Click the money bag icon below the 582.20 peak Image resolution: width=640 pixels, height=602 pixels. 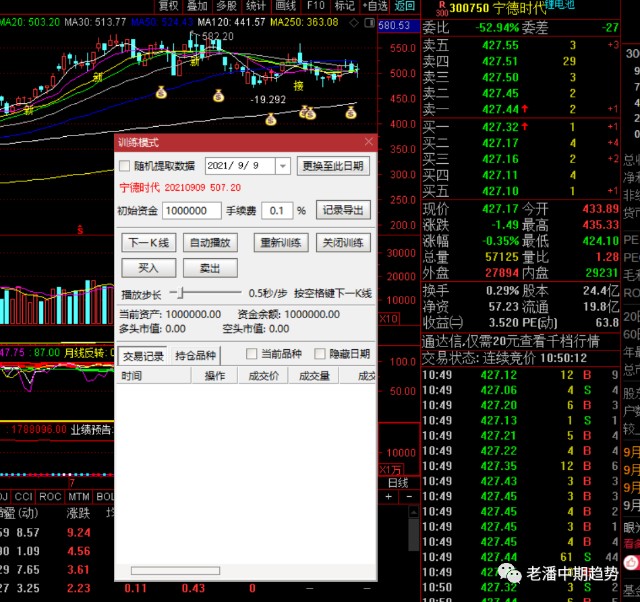pos(219,96)
